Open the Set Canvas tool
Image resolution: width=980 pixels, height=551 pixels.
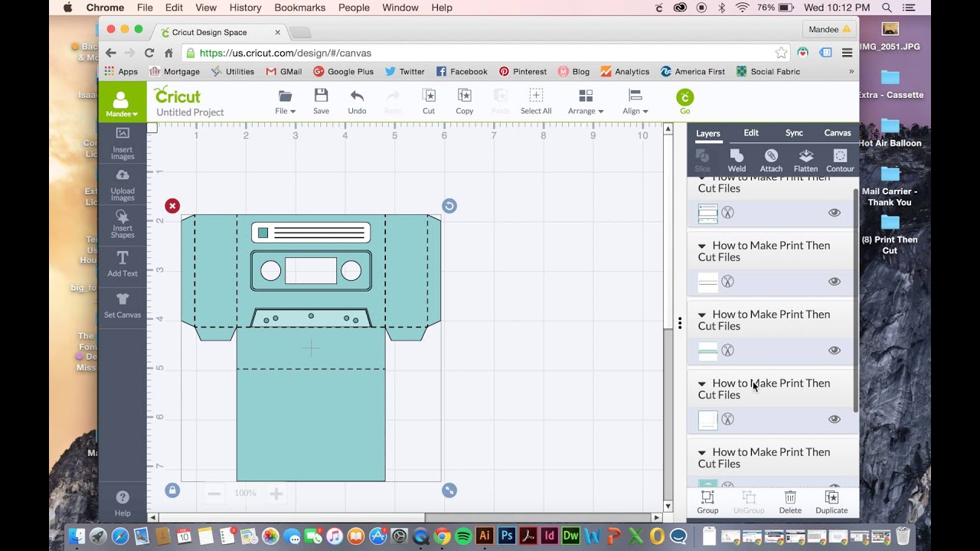pos(122,305)
